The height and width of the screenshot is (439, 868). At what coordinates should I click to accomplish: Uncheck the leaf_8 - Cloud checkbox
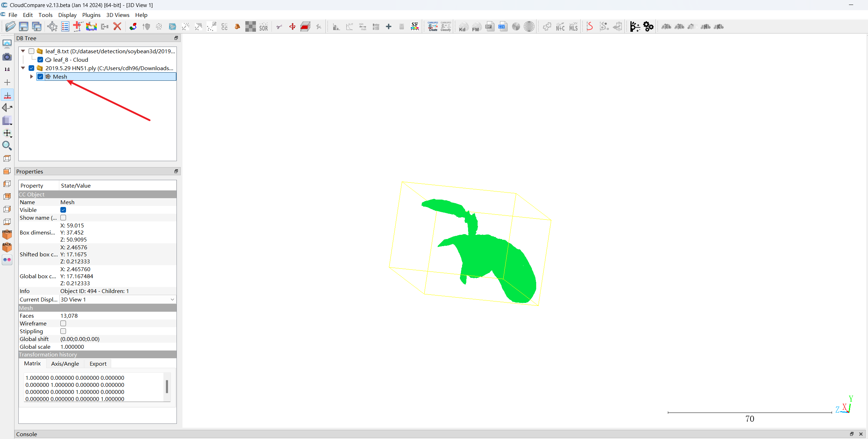pyautogui.click(x=40, y=60)
